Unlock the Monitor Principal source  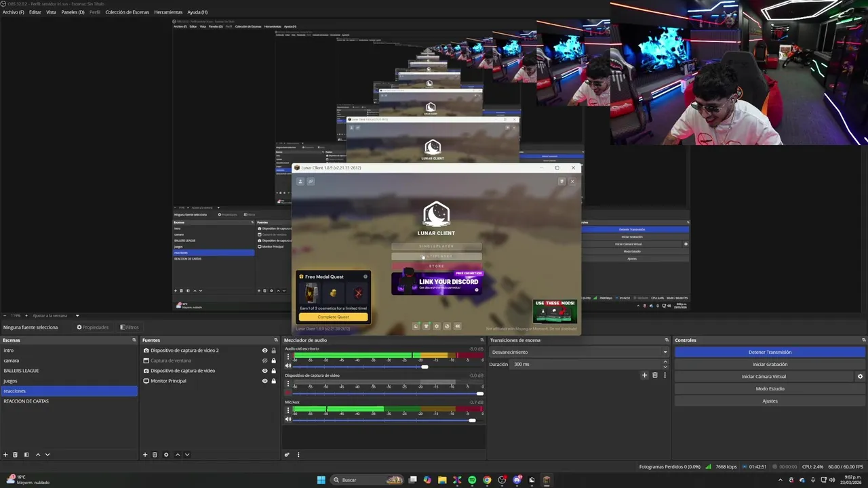click(273, 381)
